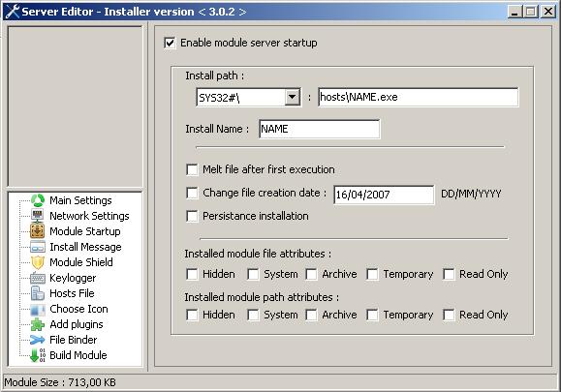Select File Binder in the tree
Image resolution: width=561 pixels, height=392 pixels.
click(73, 340)
